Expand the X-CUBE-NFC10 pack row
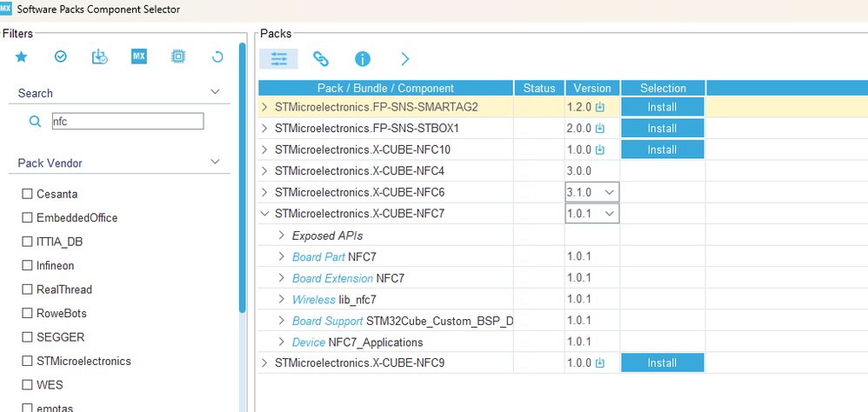Viewport: 868px width, 412px height. tap(264, 150)
